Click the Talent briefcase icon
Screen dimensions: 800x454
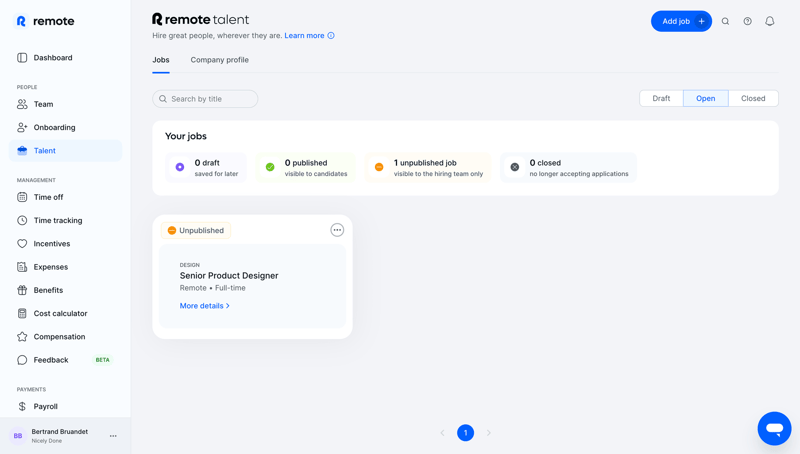[x=22, y=150]
